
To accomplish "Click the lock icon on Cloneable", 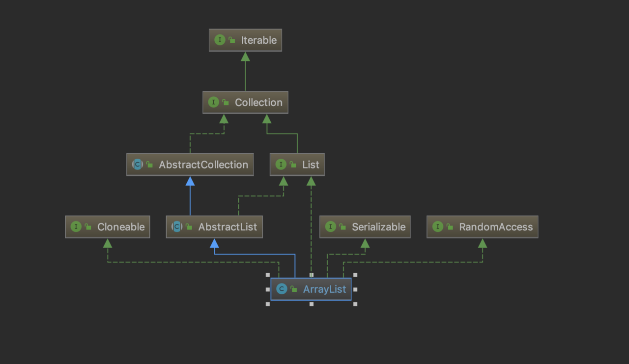I will tap(88, 227).
